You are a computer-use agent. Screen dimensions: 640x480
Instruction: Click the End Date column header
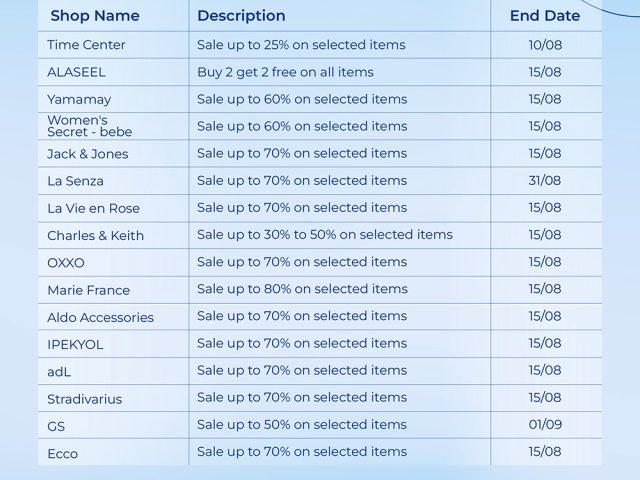[x=545, y=16]
